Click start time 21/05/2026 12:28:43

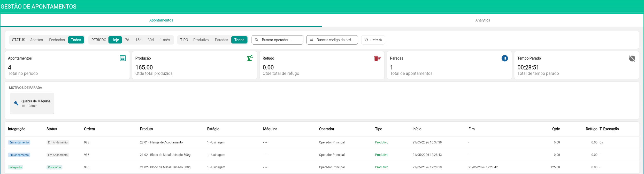click(427, 155)
